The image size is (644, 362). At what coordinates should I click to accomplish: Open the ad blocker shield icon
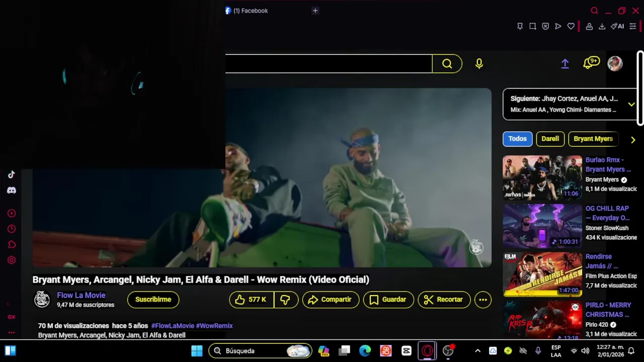coord(545,26)
